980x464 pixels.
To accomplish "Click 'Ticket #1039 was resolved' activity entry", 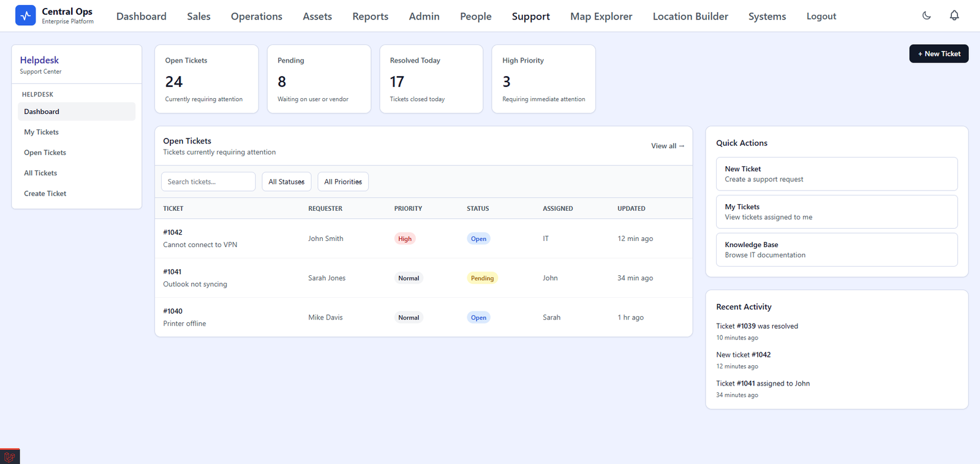I will pyautogui.click(x=757, y=326).
